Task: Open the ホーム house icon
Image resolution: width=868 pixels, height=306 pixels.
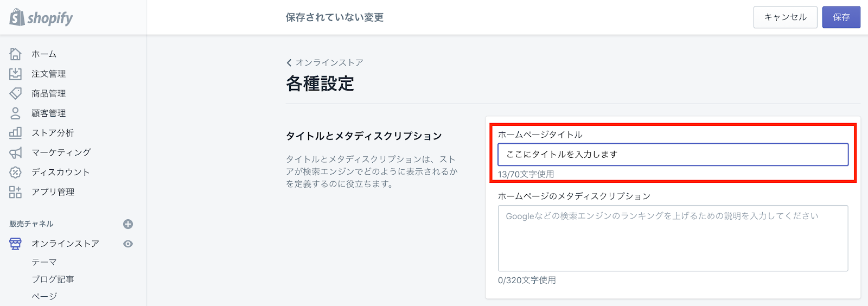Action: 16,54
